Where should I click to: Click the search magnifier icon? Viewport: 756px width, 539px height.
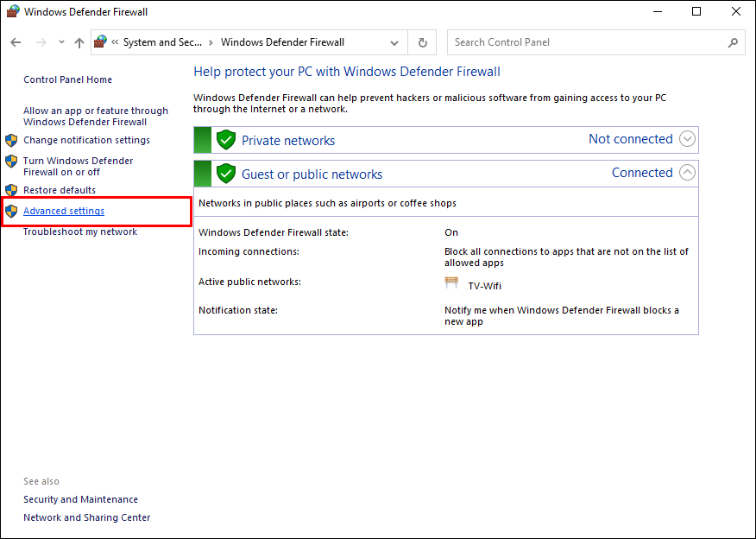(x=733, y=42)
